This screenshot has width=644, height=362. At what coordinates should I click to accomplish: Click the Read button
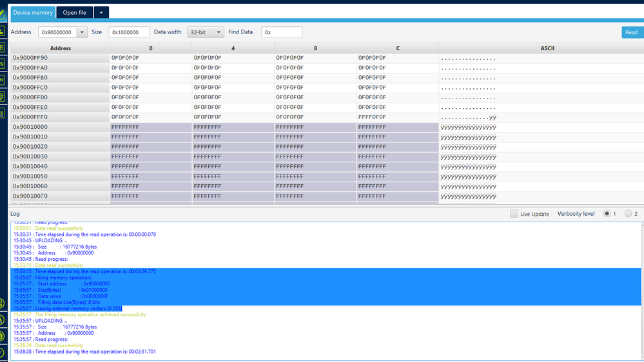coord(632,32)
